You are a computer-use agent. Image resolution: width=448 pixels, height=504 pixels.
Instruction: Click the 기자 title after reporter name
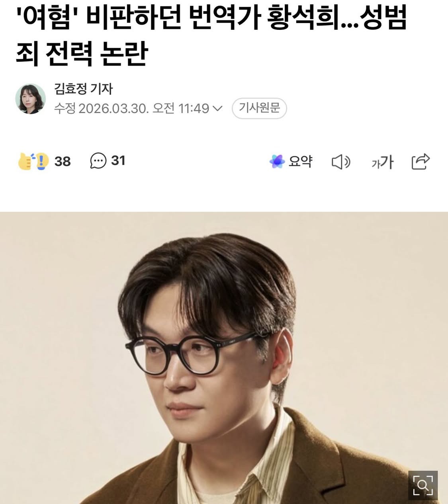click(x=102, y=88)
